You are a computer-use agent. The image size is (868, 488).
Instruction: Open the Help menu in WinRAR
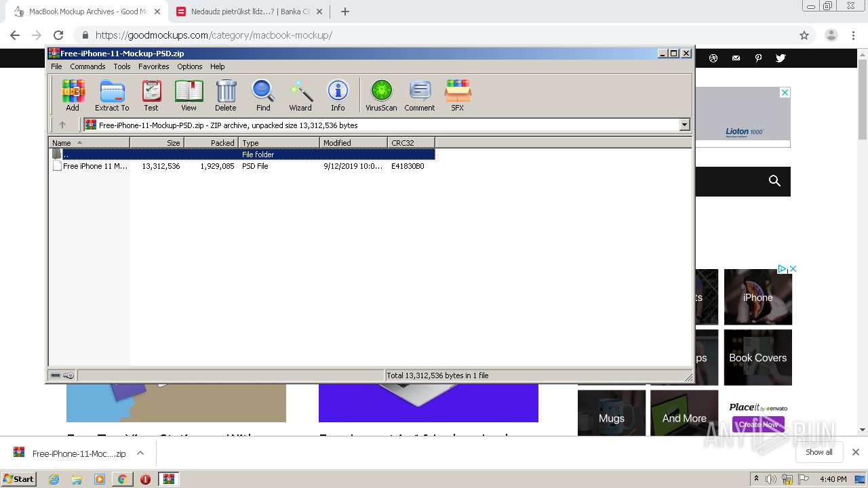(217, 66)
